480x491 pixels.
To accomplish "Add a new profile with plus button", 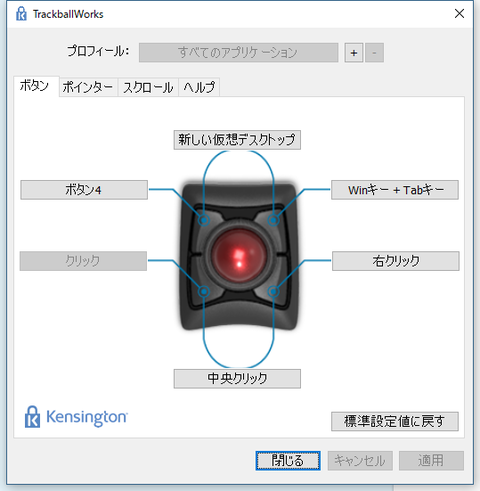I will tap(354, 53).
